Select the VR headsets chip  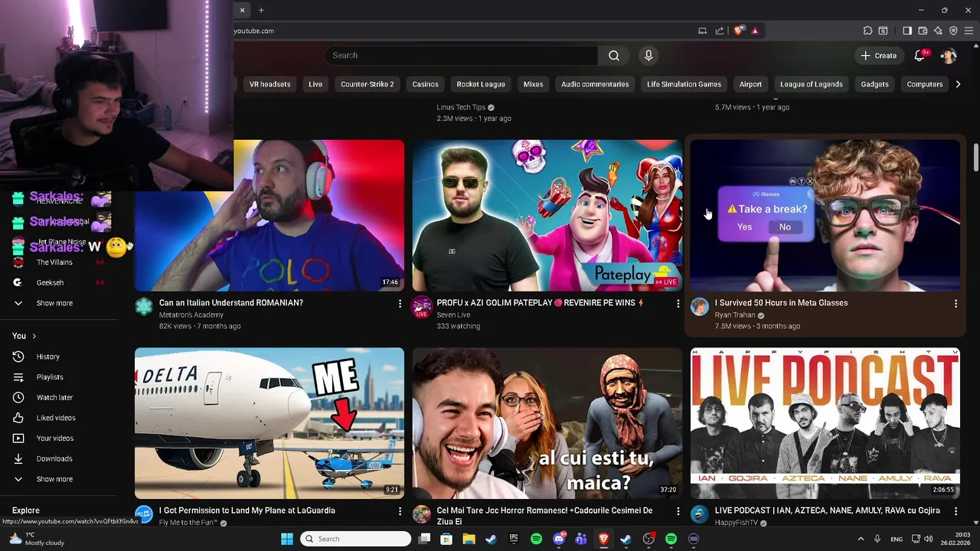click(269, 84)
